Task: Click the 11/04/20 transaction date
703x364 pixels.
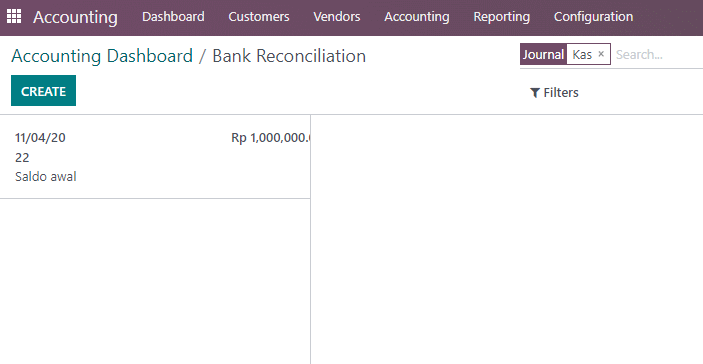Action: point(40,138)
